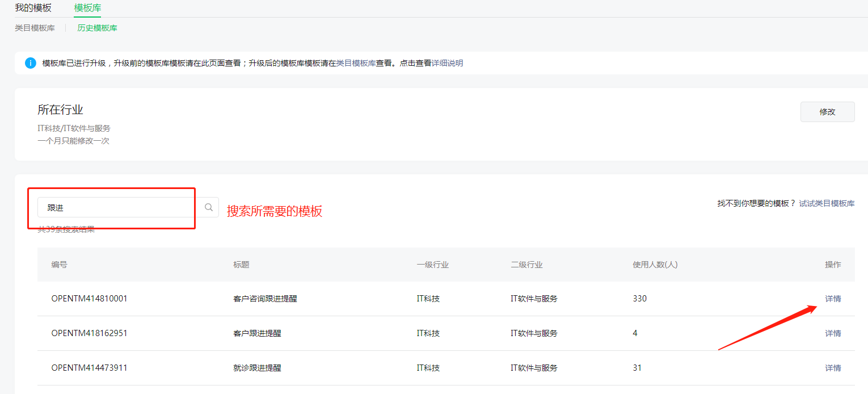Click the 使用人数 column header
Screen dimensions: 868x394
point(656,264)
